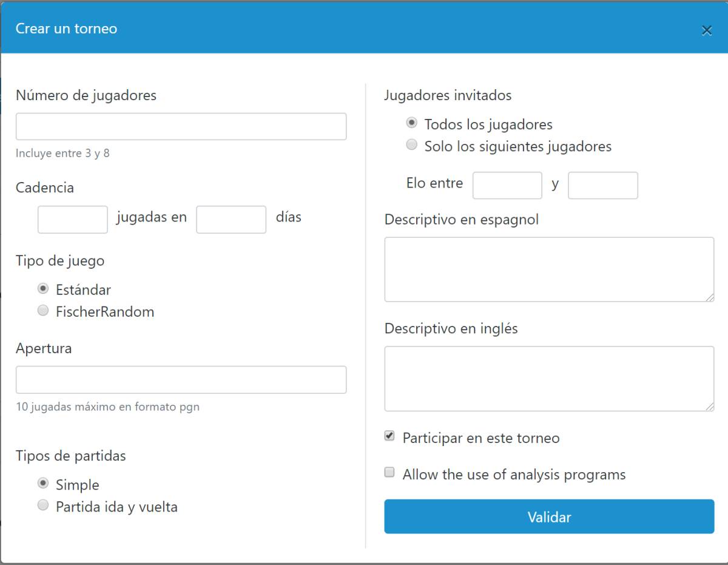The height and width of the screenshot is (565, 728).
Task: Click the English description textarea resize handle
Action: 710,407
